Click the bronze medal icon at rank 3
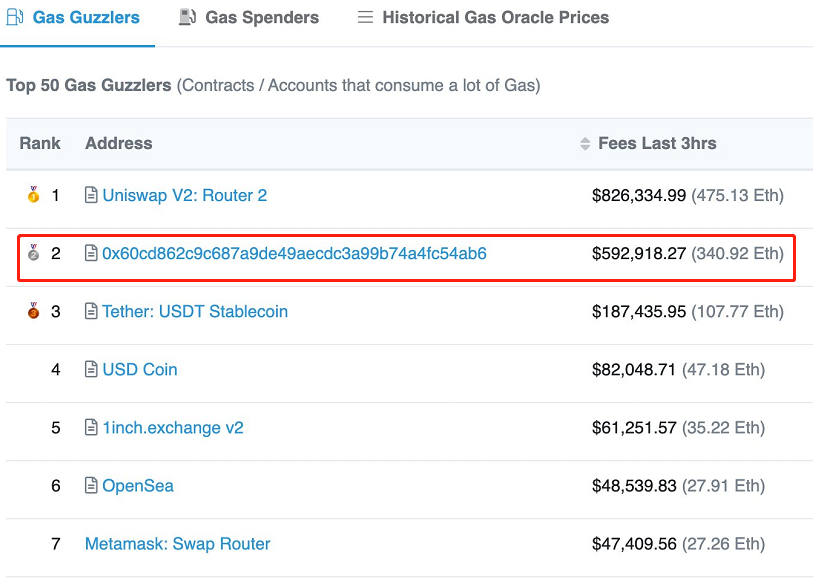Image resolution: width=813 pixels, height=579 pixels. click(x=33, y=311)
